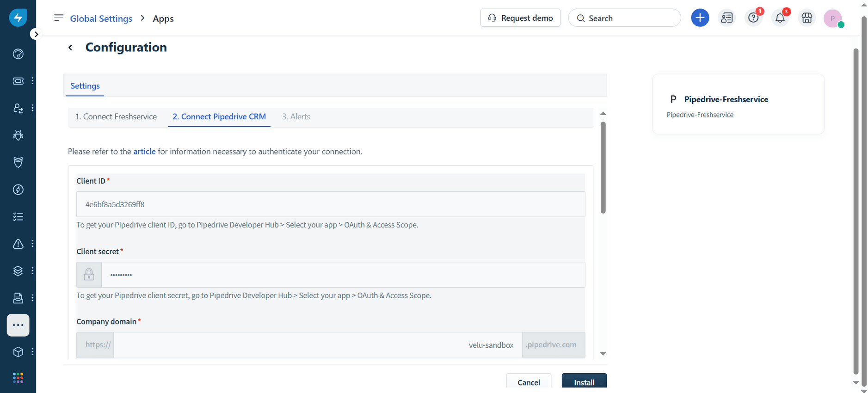The width and height of the screenshot is (868, 393).
Task: Open submenu dots next to layers icon
Action: 32,271
